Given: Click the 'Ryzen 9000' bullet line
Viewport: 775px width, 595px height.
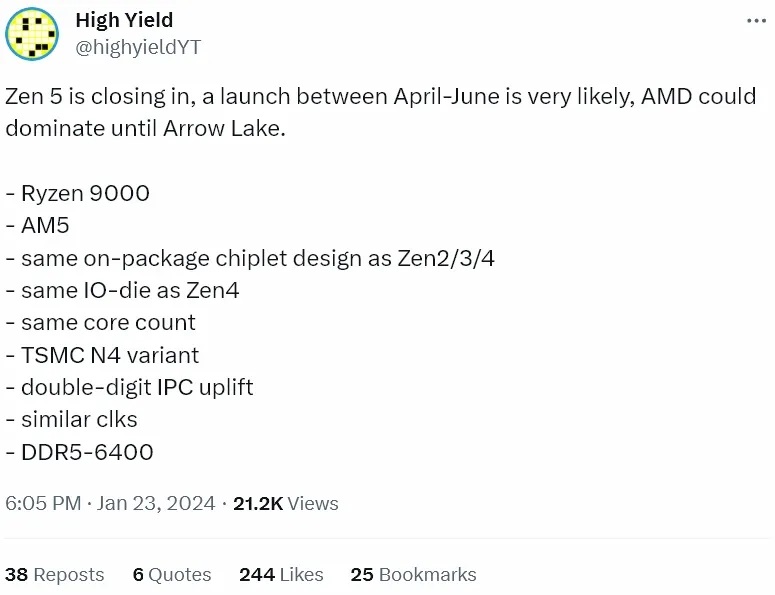Looking at the screenshot, I should click(78, 193).
